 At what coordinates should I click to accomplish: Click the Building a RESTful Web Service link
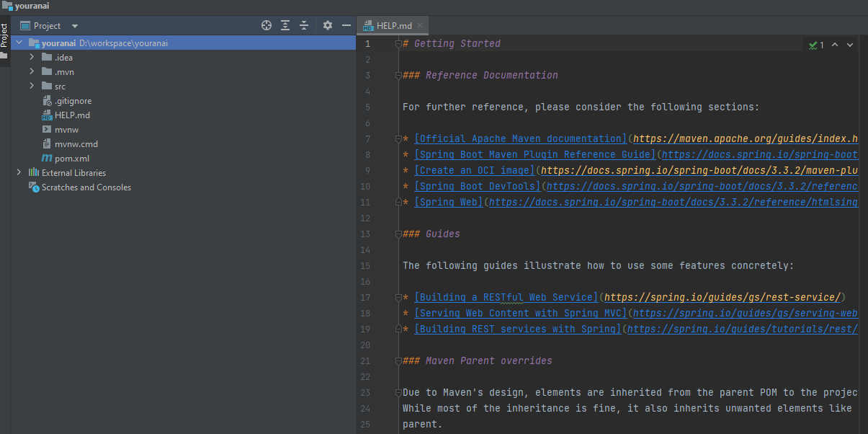[x=506, y=298]
